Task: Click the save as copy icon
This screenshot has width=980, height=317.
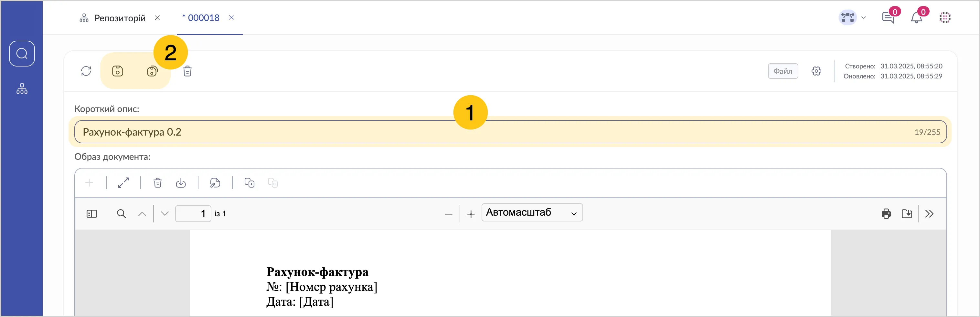Action: (152, 71)
